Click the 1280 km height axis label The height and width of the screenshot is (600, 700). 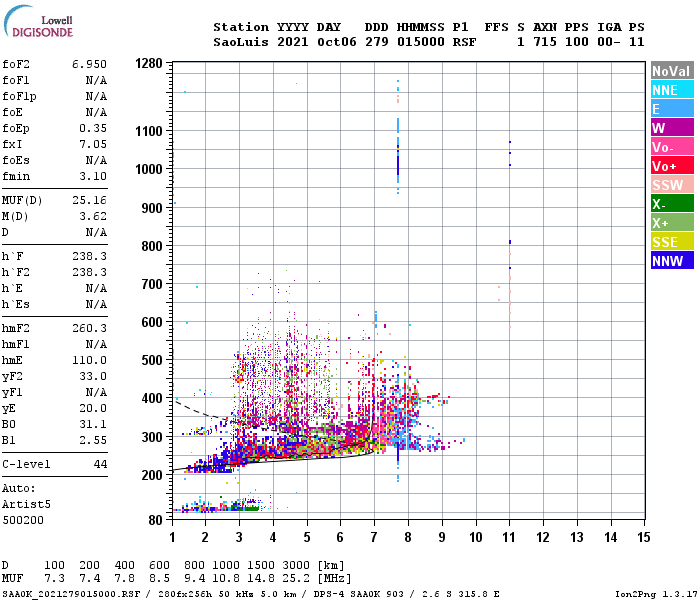coord(149,63)
